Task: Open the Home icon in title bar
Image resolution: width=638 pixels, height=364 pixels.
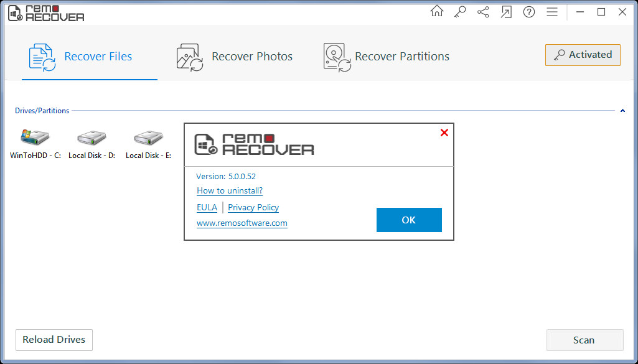Action: pyautogui.click(x=436, y=12)
